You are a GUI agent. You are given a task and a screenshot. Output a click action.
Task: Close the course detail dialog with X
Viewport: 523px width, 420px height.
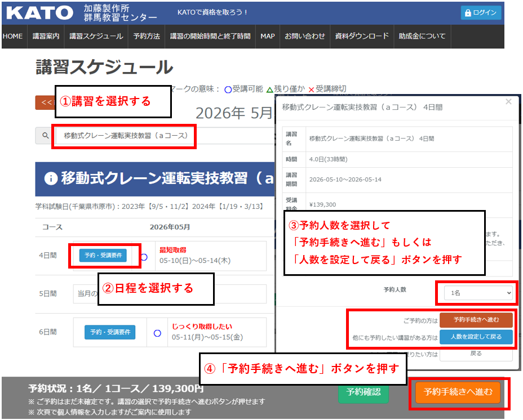click(508, 102)
